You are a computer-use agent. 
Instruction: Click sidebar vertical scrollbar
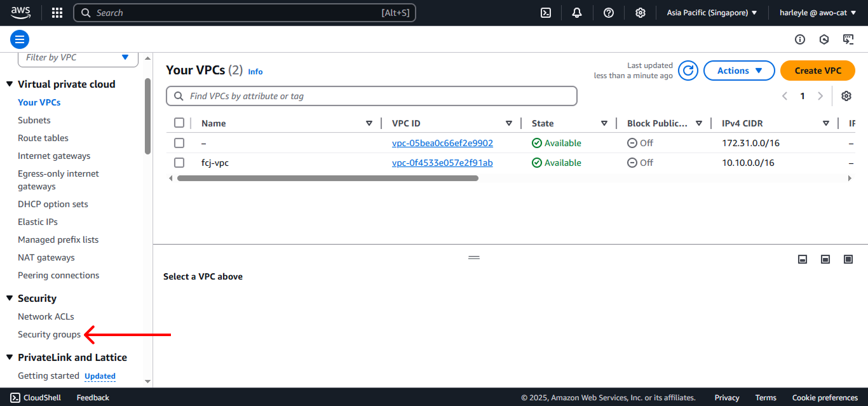pos(148,116)
